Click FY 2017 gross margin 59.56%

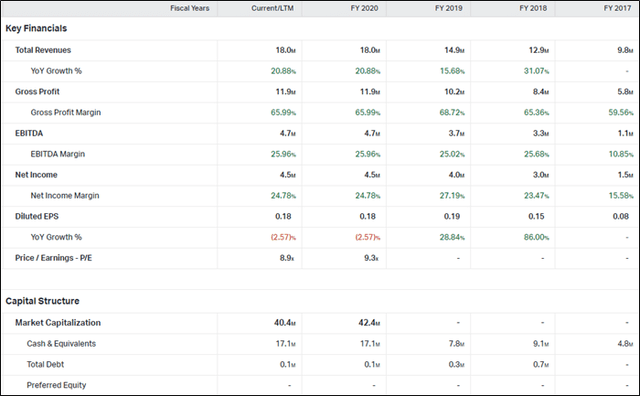click(621, 113)
